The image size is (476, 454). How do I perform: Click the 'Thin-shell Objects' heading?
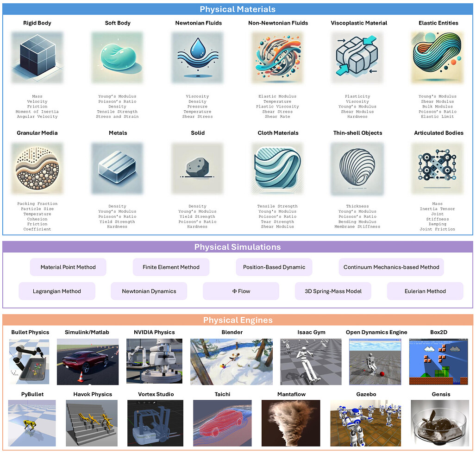(357, 133)
